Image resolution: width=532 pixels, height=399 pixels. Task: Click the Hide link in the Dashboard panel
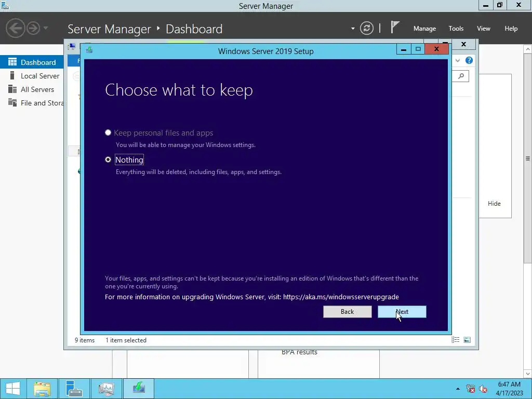494,203
